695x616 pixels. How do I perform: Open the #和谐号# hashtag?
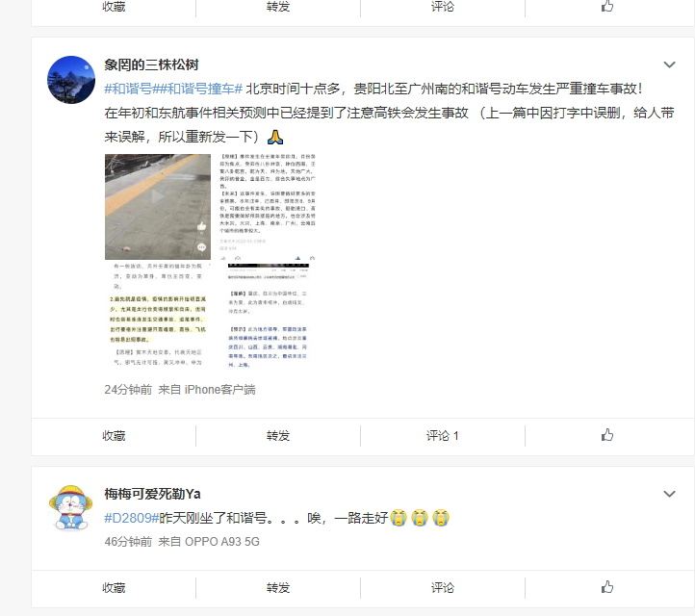[129, 89]
